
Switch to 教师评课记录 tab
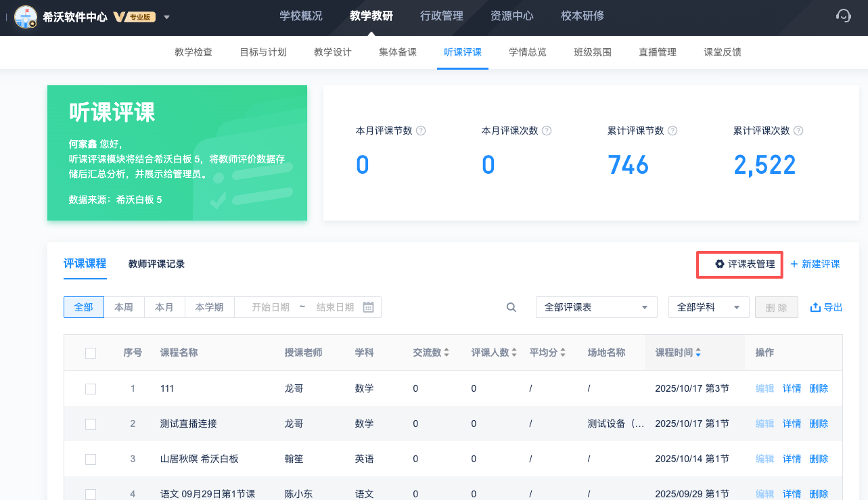[156, 264]
